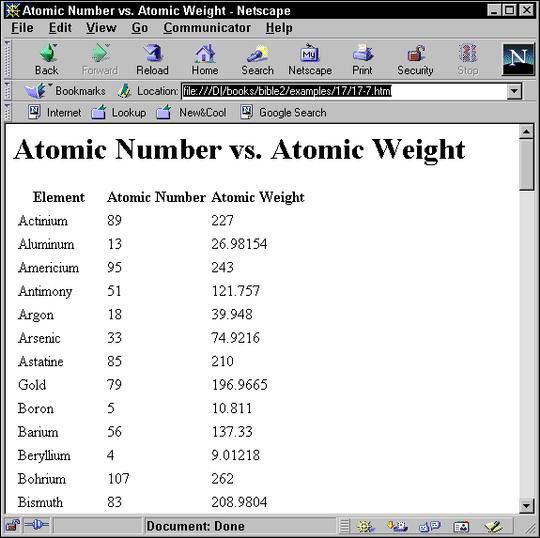Viewport: 540px width, 538px height.
Task: Open My Netscape icon
Action: tap(310, 53)
